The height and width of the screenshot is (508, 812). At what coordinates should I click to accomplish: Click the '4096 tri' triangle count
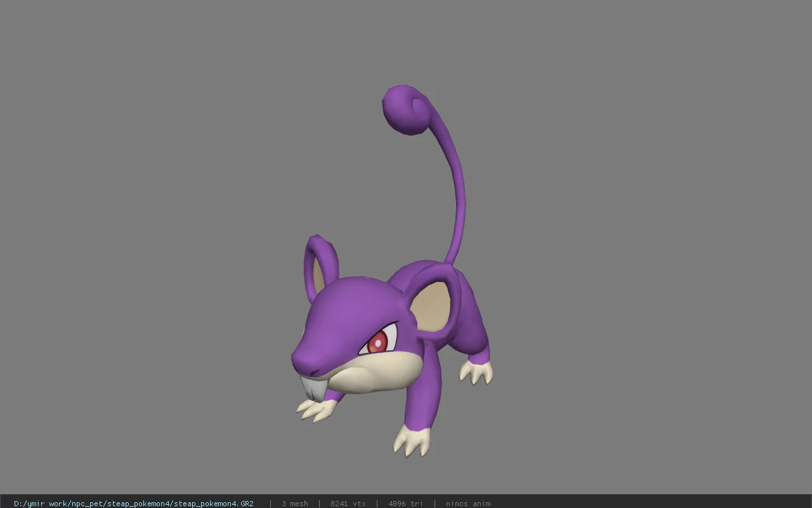coord(405,504)
